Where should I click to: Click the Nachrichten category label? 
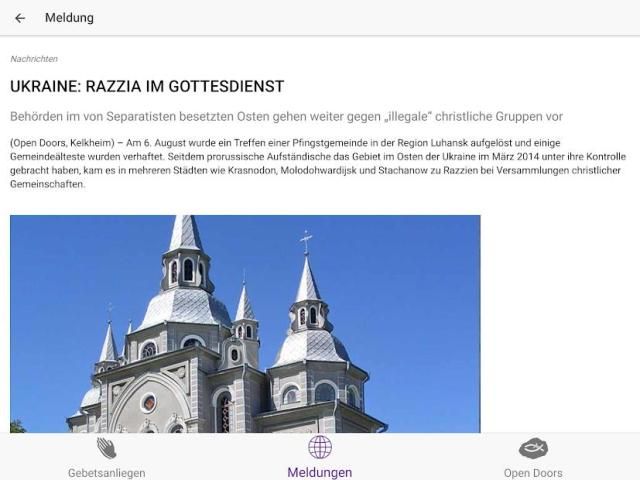coord(34,59)
